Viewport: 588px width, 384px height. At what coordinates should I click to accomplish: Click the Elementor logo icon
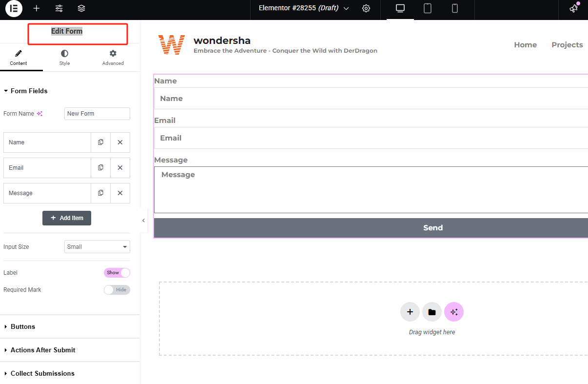(14, 8)
